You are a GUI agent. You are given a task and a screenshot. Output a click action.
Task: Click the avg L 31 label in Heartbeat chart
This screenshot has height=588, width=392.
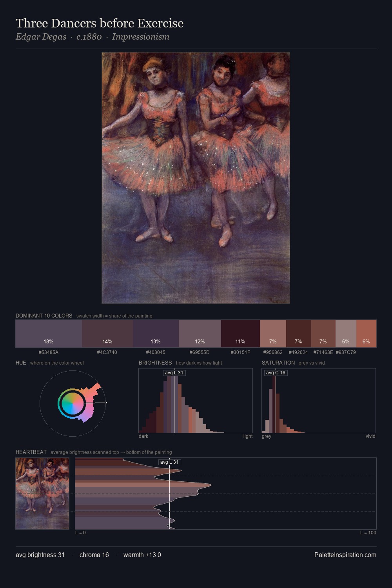click(x=170, y=462)
